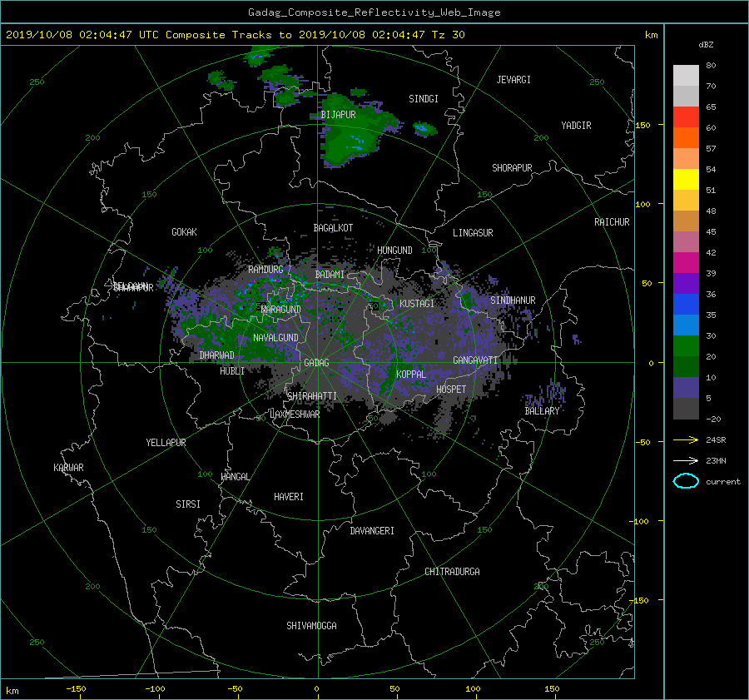The height and width of the screenshot is (700, 749).
Task: Click the LINGASUR city label
Action: point(473,233)
